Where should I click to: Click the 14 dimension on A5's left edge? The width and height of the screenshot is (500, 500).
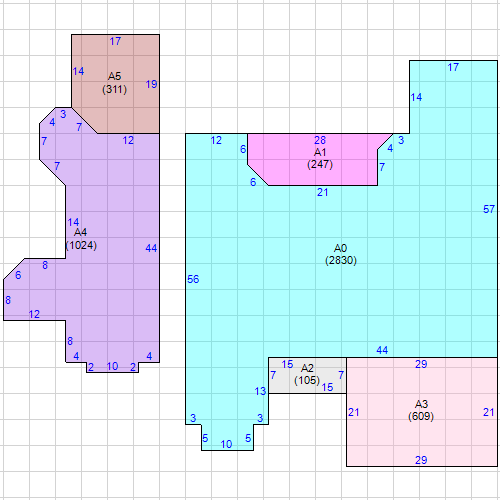tap(78, 71)
